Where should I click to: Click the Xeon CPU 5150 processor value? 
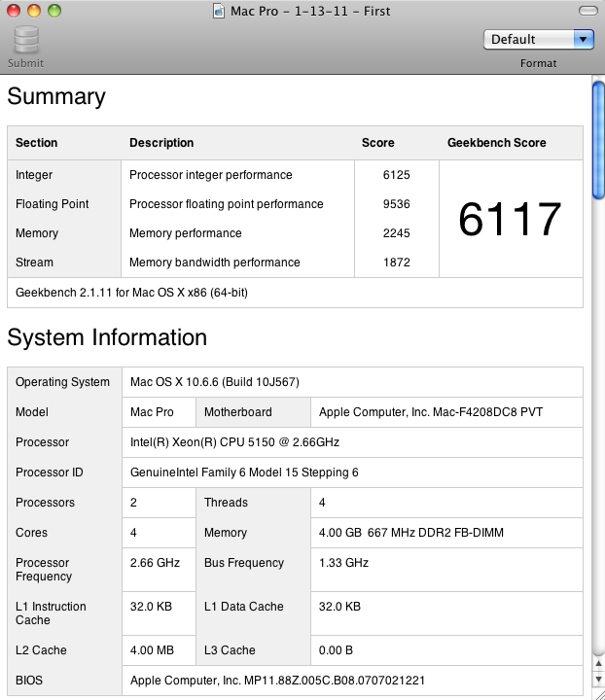(x=234, y=442)
